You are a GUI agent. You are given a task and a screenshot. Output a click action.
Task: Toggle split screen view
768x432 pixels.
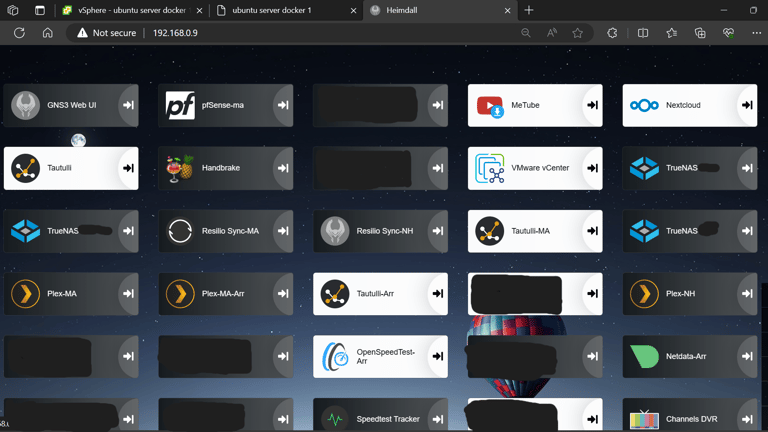(643, 33)
